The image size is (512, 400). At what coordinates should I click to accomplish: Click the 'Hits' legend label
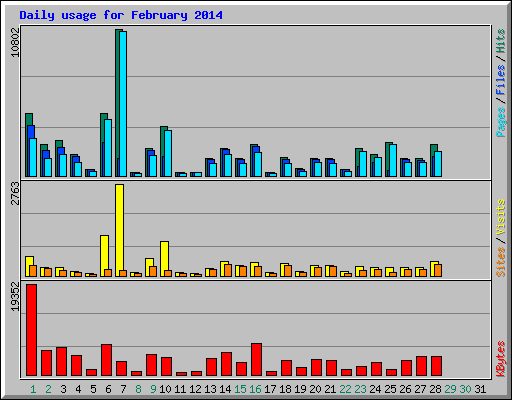501,41
